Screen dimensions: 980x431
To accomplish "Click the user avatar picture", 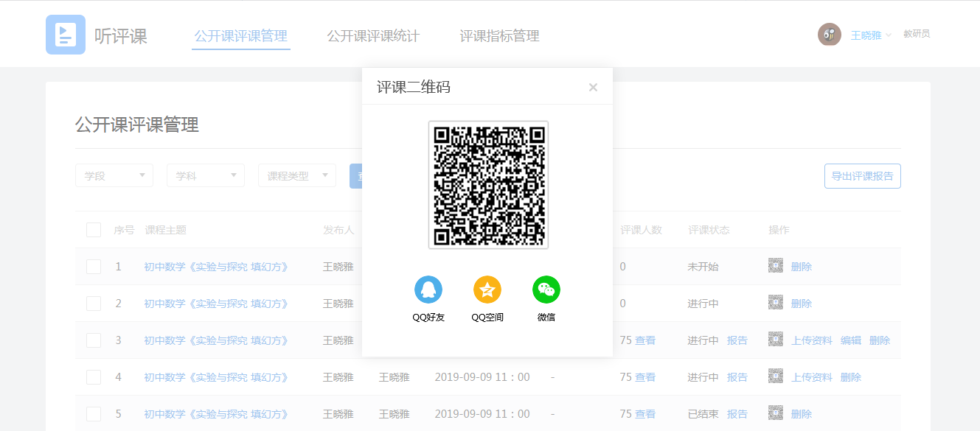I will 830,35.
